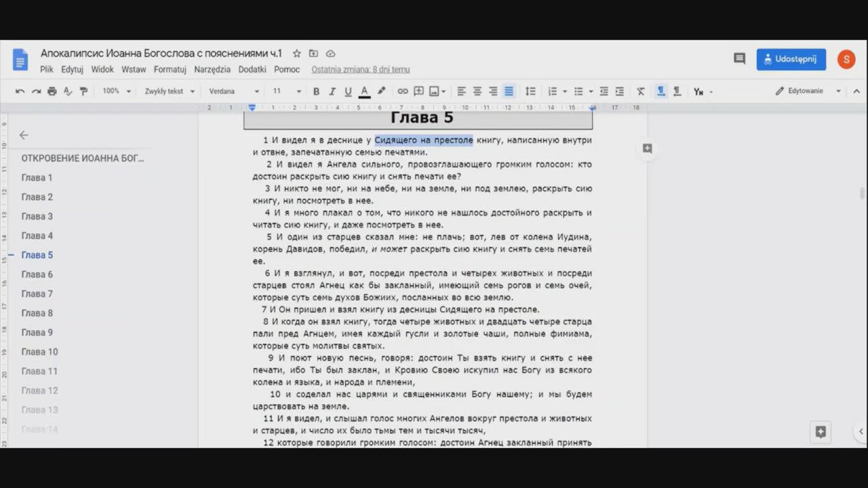Toggle Bold formatting
The height and width of the screenshot is (488, 868).
(x=316, y=91)
